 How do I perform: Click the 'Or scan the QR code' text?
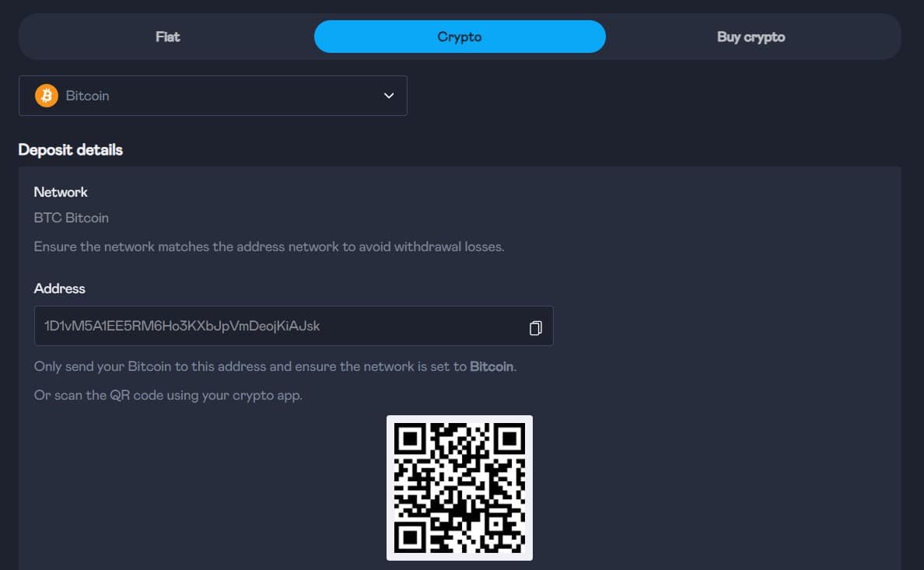168,396
